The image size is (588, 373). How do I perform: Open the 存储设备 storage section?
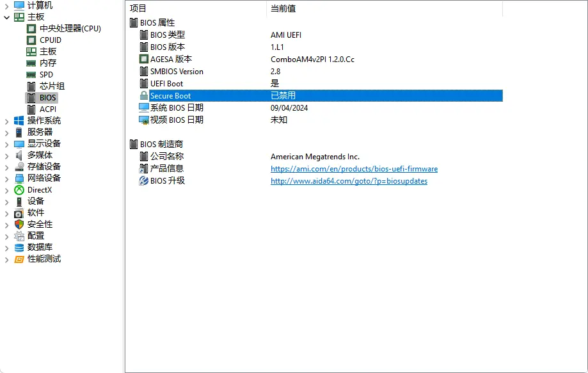[45, 166]
